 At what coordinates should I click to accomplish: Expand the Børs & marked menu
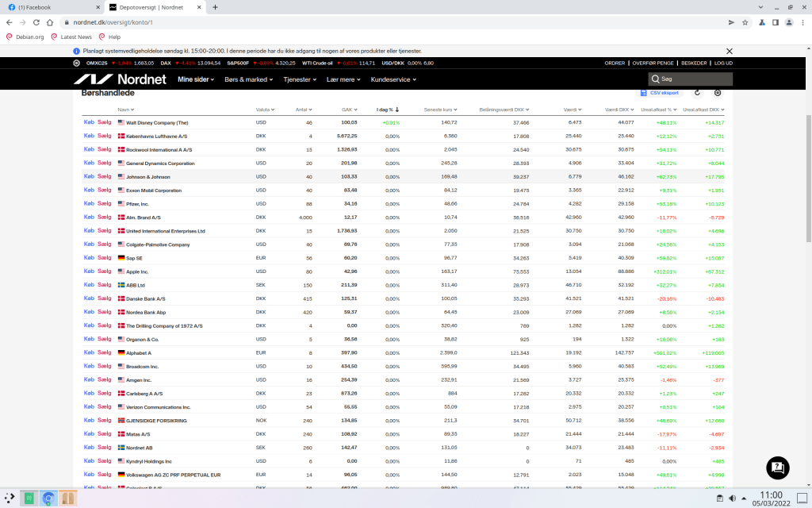[x=248, y=79]
